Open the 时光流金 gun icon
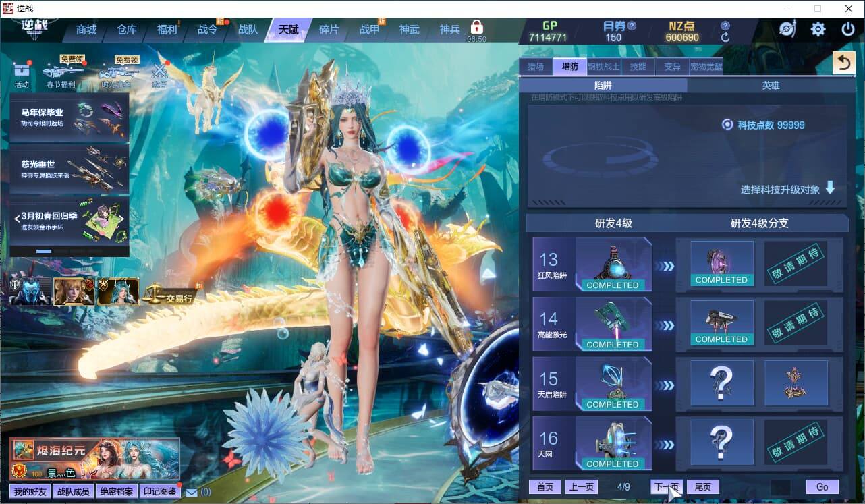Viewport: 865px width, 504px height. 117,75
